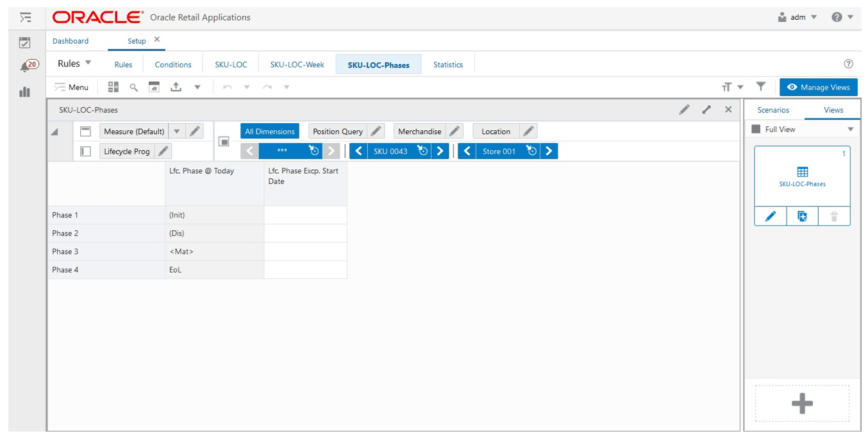The width and height of the screenshot is (868, 438).
Task: Add a new view with the plus tile
Action: pos(801,403)
